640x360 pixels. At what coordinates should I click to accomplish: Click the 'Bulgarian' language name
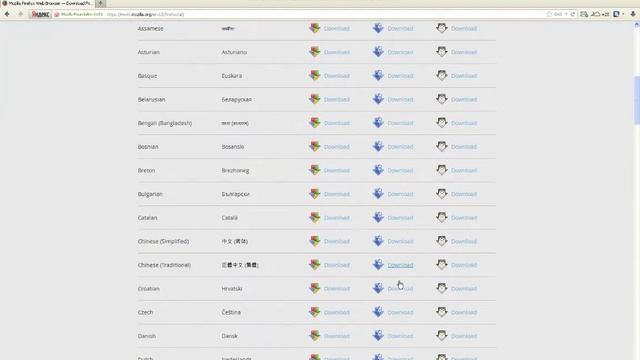click(x=150, y=194)
